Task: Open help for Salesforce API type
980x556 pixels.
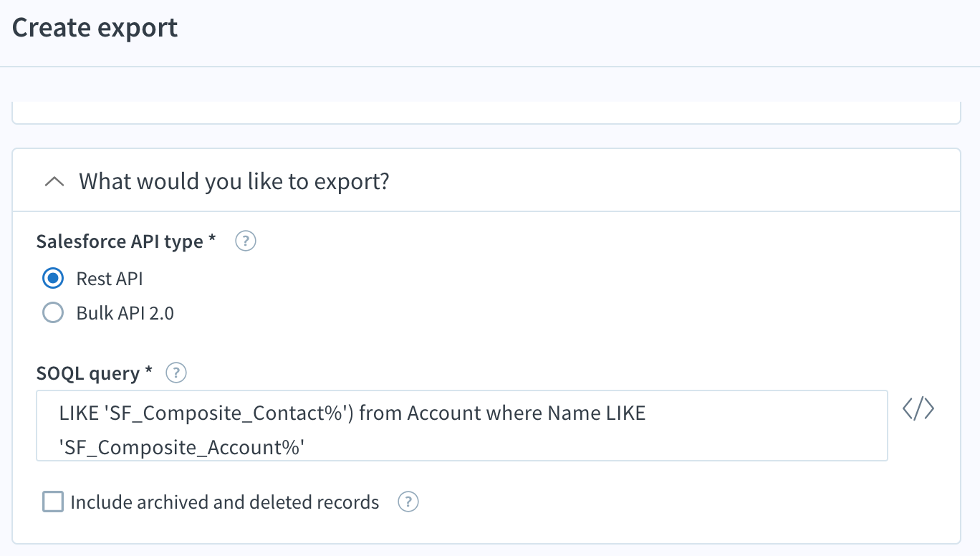Action: click(246, 241)
